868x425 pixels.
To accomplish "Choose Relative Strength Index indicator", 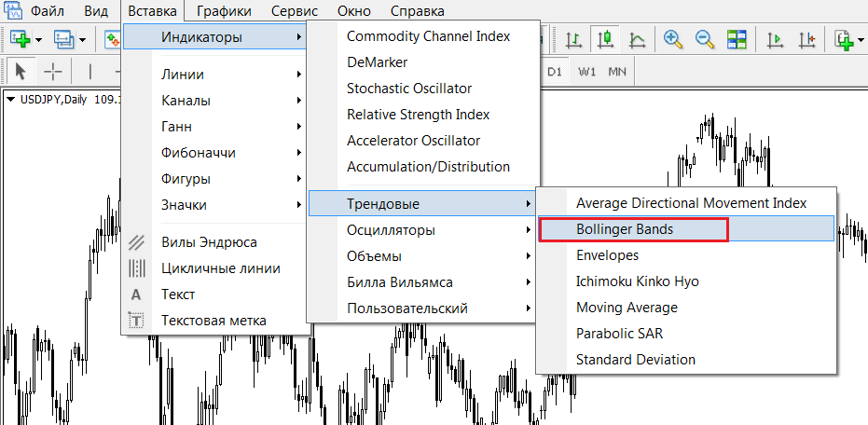I will [x=422, y=115].
